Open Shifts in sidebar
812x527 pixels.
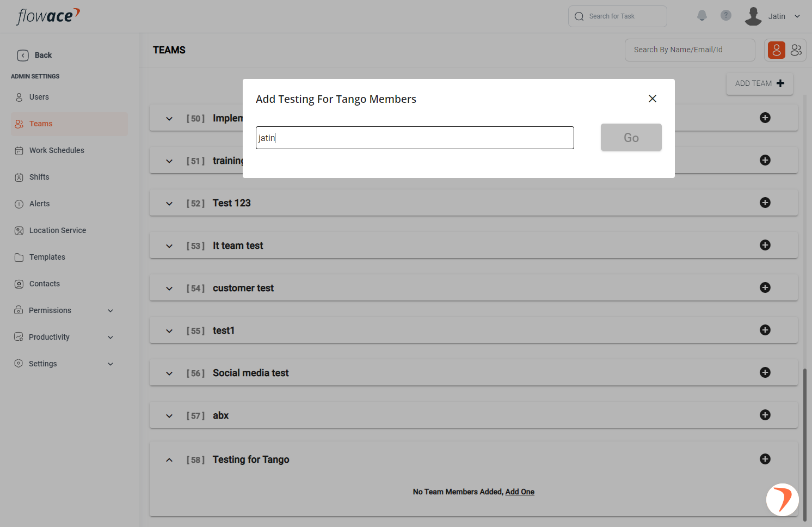[x=69, y=177]
